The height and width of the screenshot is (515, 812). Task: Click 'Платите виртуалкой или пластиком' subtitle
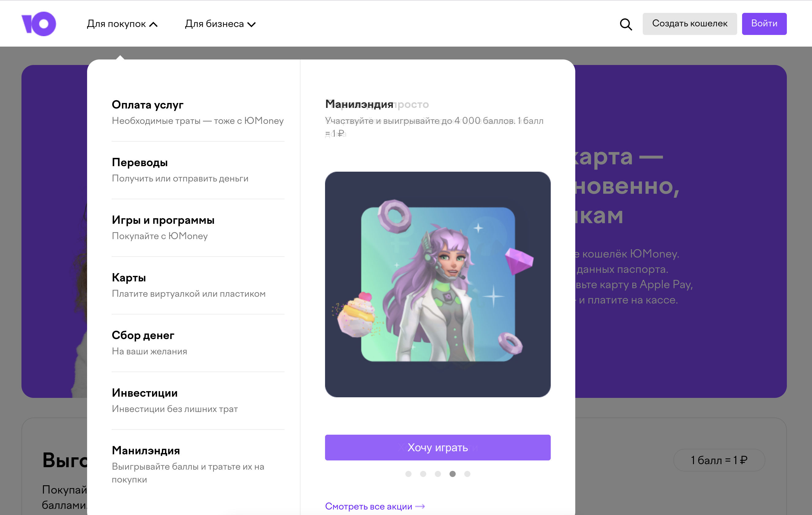click(189, 294)
